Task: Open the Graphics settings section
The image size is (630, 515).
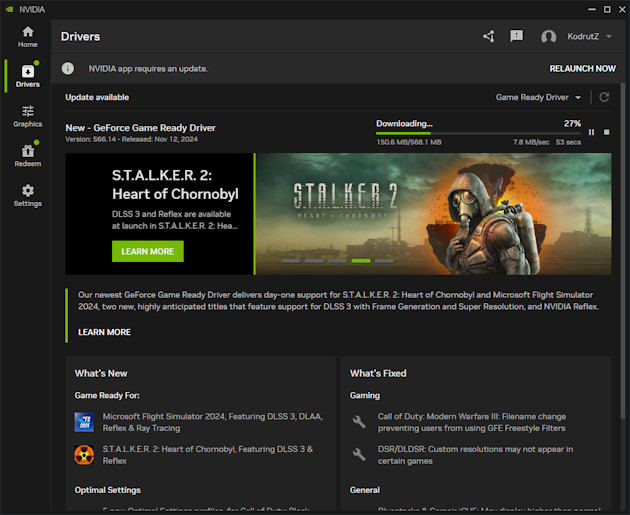Action: [27, 116]
